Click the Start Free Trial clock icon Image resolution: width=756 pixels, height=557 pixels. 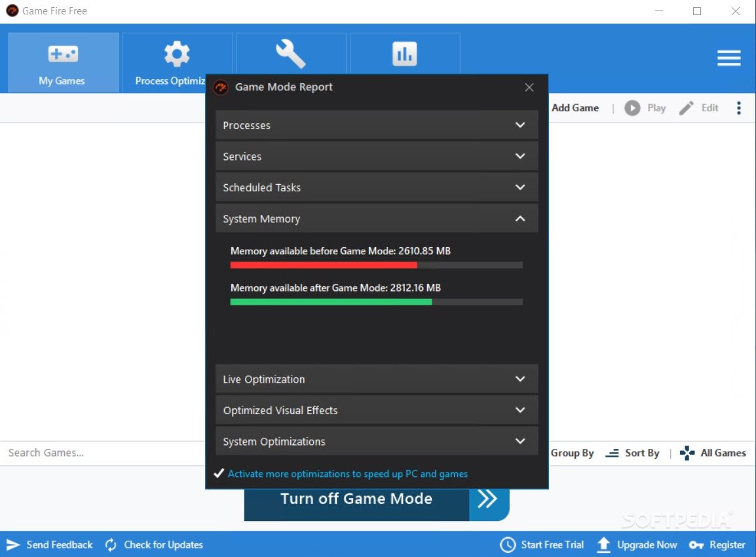(508, 545)
